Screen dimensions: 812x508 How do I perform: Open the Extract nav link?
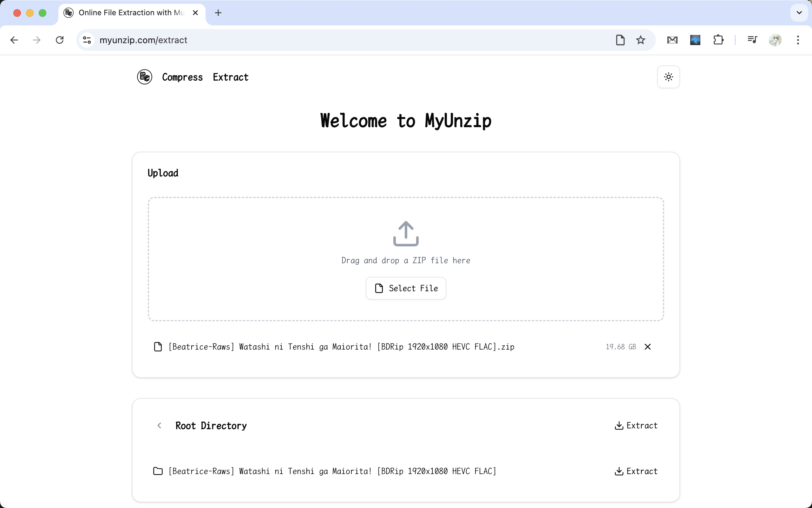[231, 77]
